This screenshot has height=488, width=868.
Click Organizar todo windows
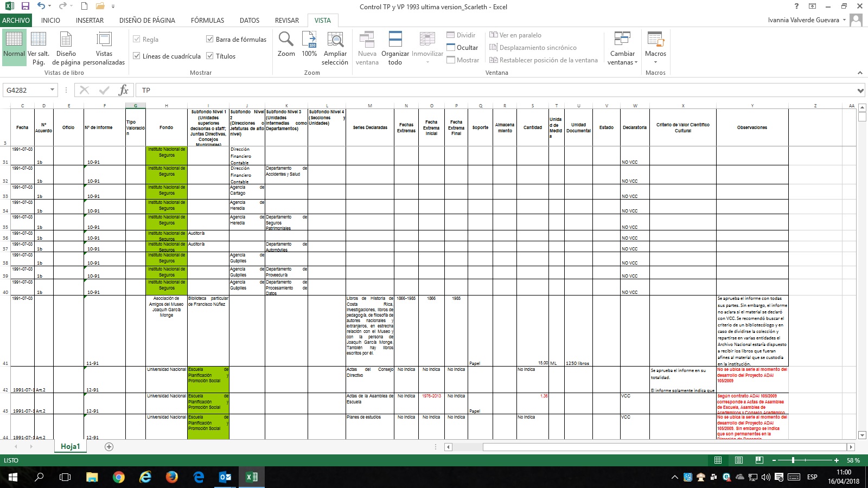pos(395,48)
